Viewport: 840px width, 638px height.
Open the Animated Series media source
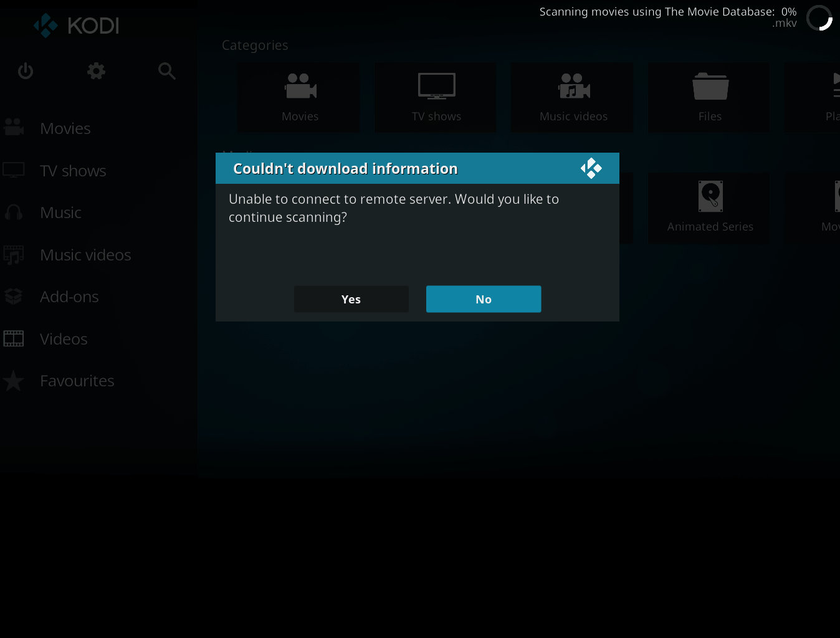click(709, 208)
